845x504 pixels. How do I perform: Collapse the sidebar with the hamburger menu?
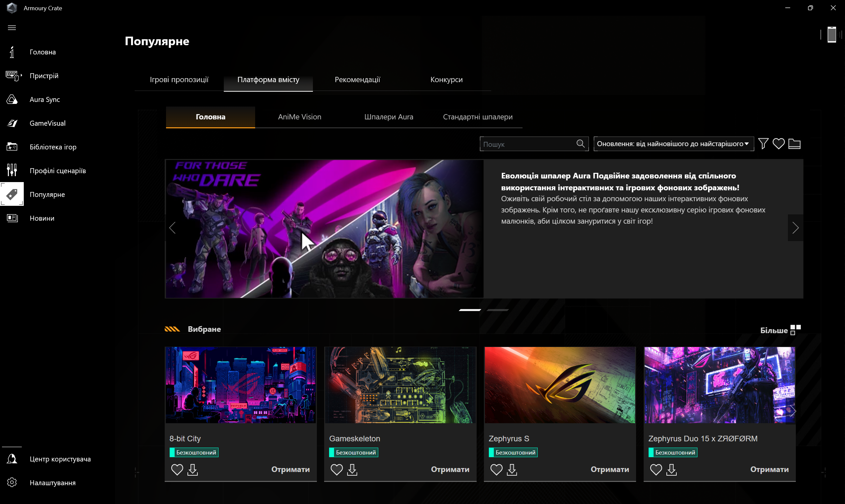click(12, 27)
